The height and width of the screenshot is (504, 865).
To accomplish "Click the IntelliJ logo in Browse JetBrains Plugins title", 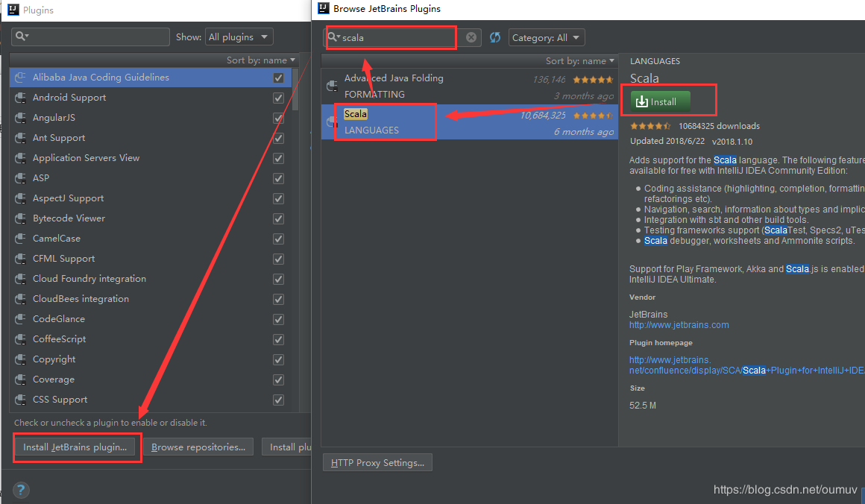I will point(324,8).
